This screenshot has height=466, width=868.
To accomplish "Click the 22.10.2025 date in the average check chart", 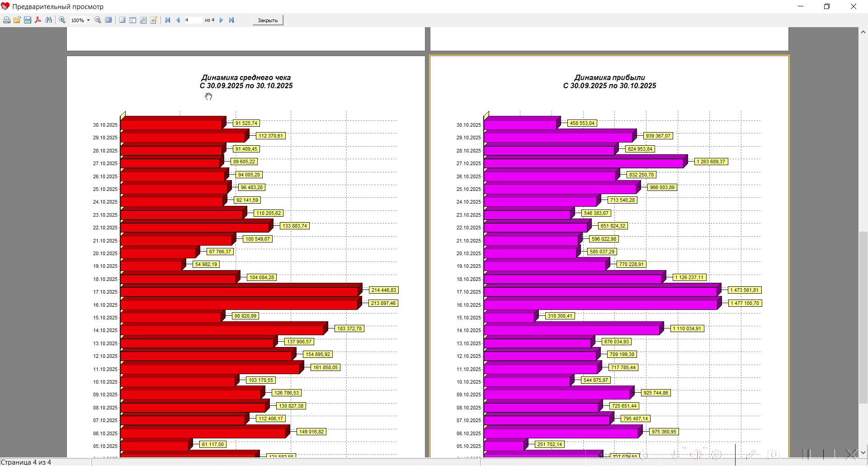I will click(x=105, y=228).
